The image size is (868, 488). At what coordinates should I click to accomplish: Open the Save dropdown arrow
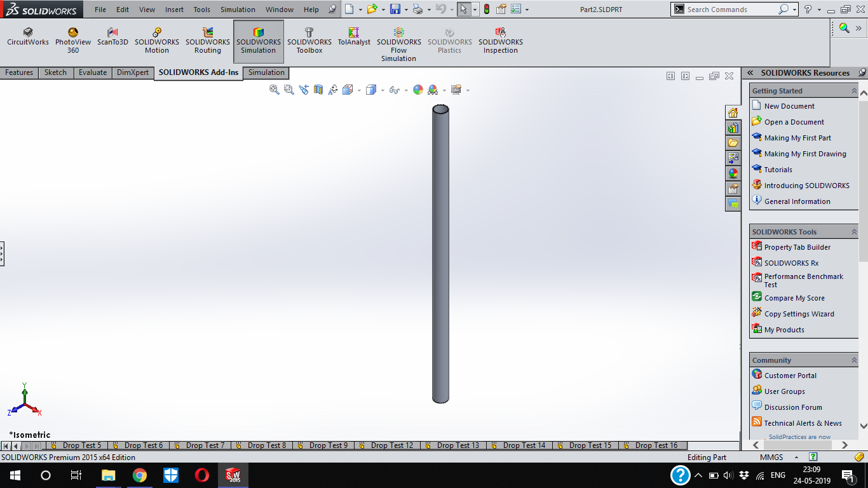tap(406, 10)
